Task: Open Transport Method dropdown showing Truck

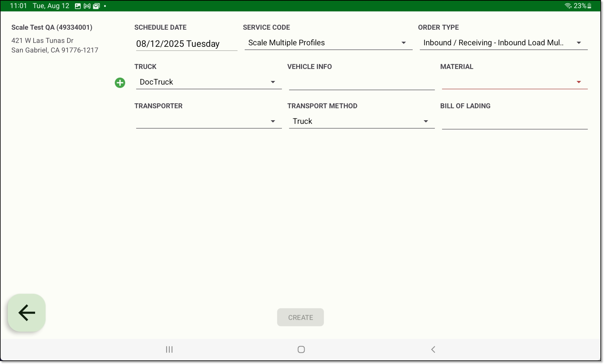Action: click(362, 121)
